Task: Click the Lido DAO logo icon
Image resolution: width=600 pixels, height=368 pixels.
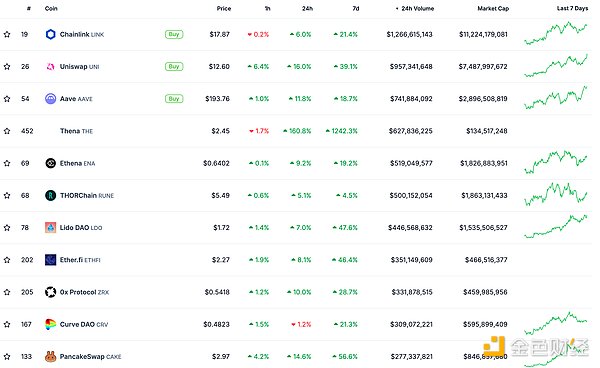Action: (x=51, y=228)
